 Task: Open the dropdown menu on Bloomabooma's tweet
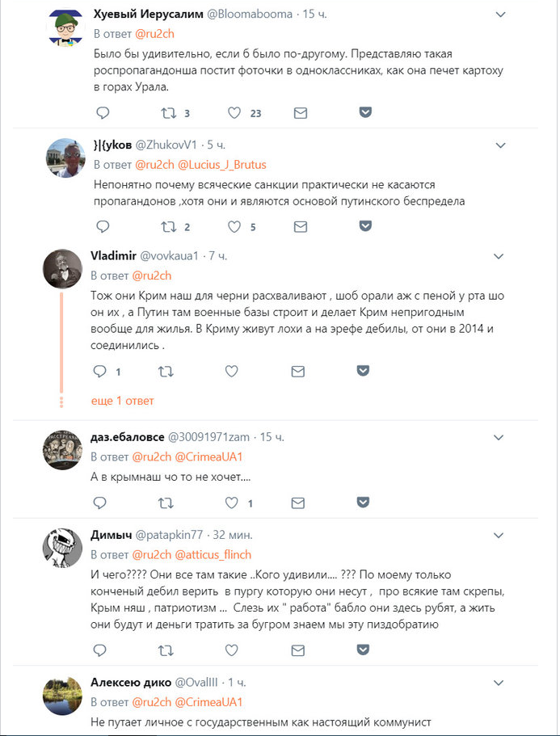[x=501, y=15]
